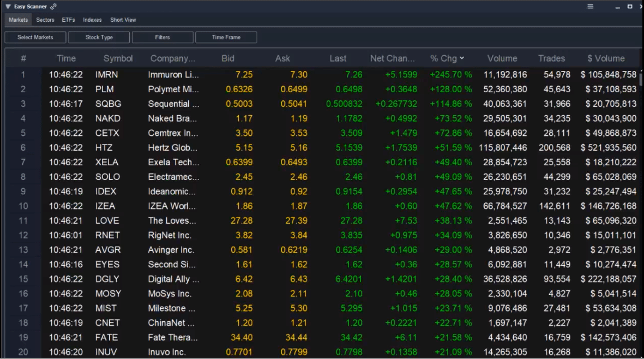Screen dimensions: 644x359
Task: Click the +245.70 % change value
Action: pos(450,75)
